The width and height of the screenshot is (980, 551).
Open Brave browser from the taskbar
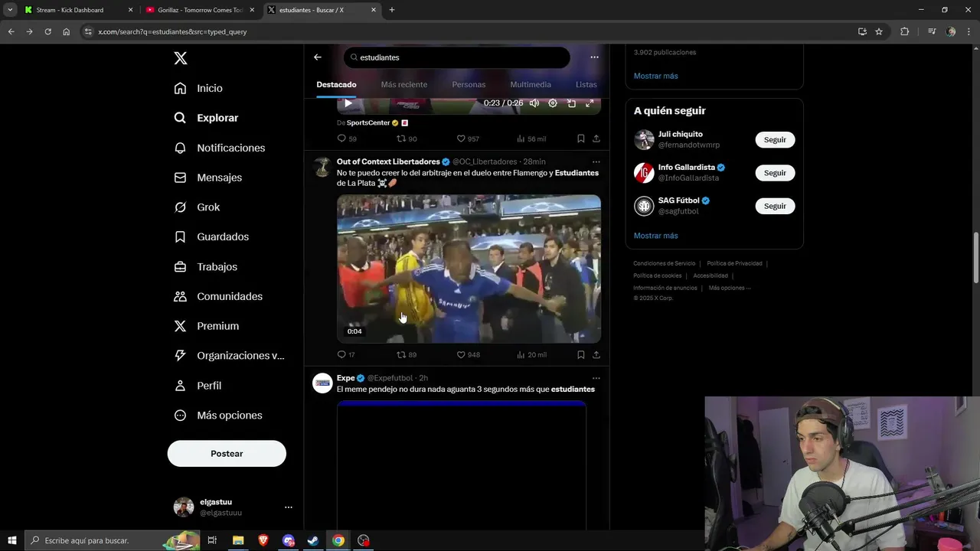coord(263,540)
